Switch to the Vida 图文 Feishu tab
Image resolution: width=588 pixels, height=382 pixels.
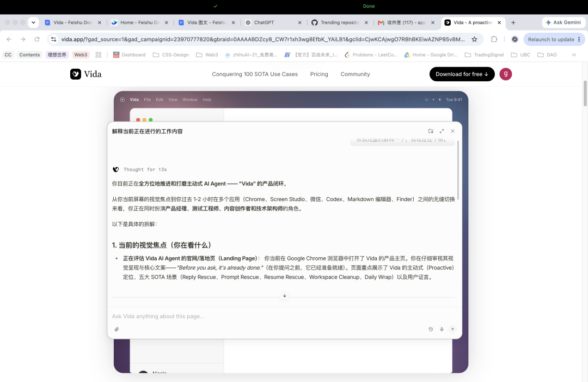(207, 22)
